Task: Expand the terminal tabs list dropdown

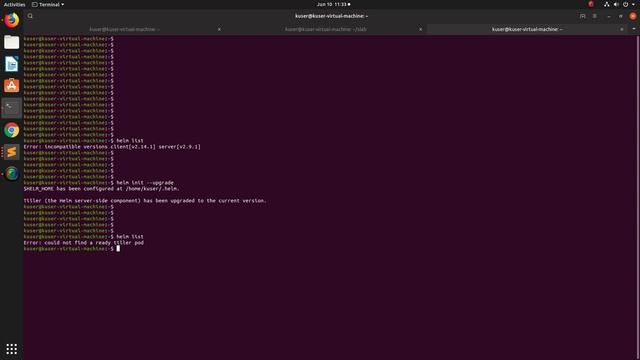Action: pyautogui.click(x=634, y=29)
